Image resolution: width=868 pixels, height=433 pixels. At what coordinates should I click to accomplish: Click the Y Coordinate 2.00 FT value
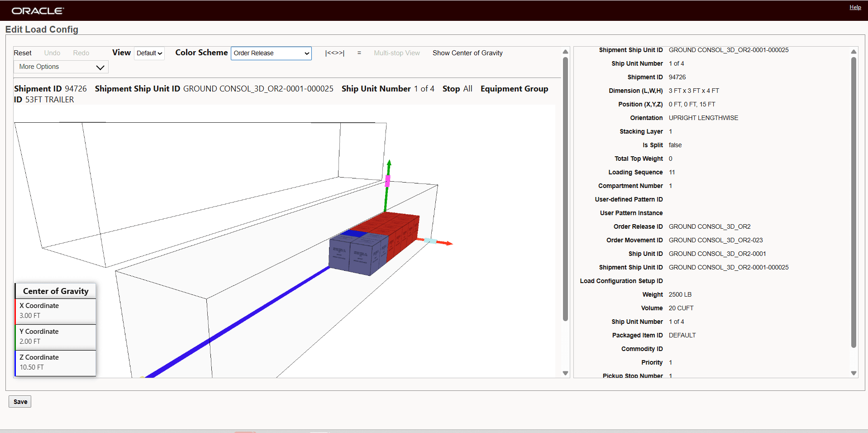click(30, 342)
